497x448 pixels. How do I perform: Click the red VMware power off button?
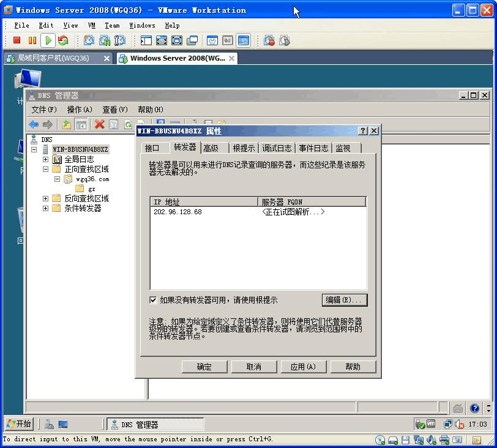pos(17,40)
